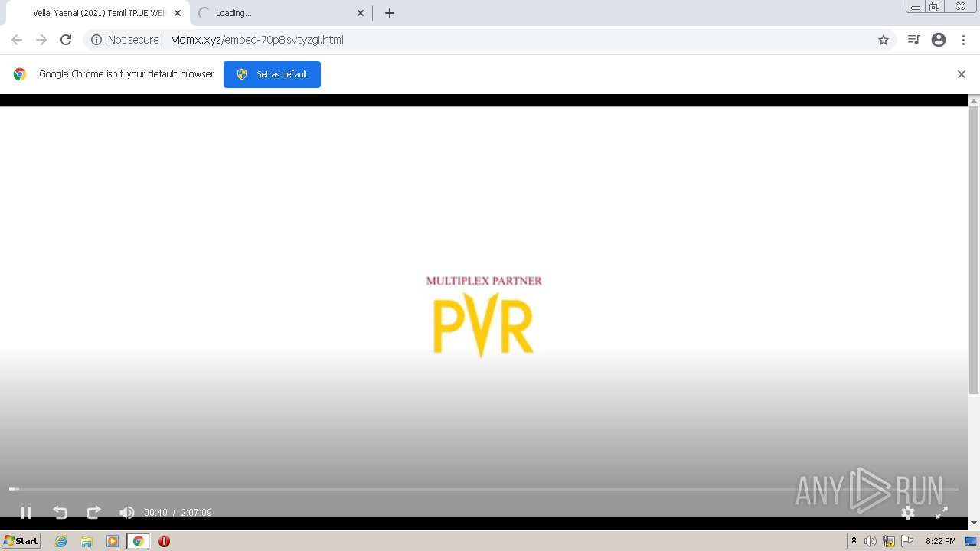Bookmark this page with the star
980x551 pixels.
884,40
